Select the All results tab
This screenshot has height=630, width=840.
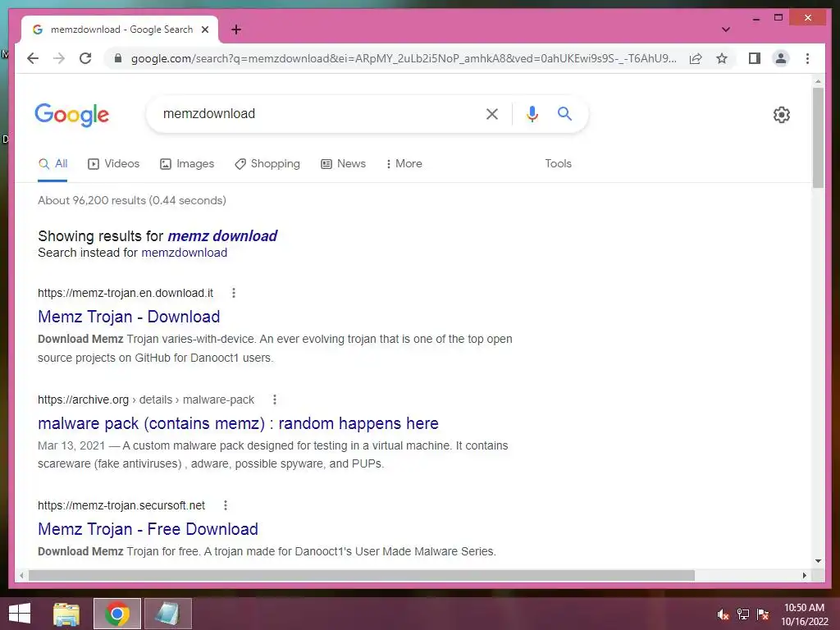pyautogui.click(x=52, y=164)
